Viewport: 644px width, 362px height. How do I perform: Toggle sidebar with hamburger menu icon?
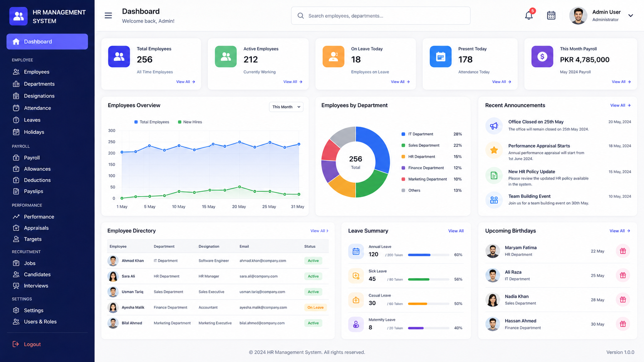click(x=108, y=15)
